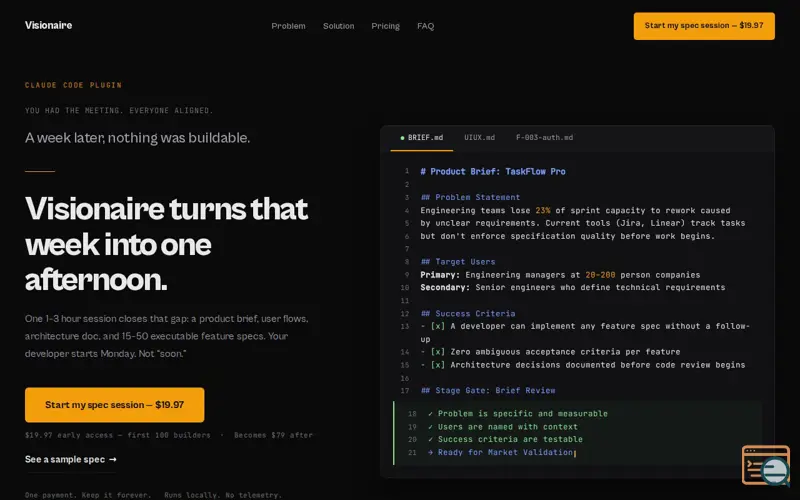The width and height of the screenshot is (800, 500).
Task: Click the '## Success Criteria' heading
Action: (467, 313)
